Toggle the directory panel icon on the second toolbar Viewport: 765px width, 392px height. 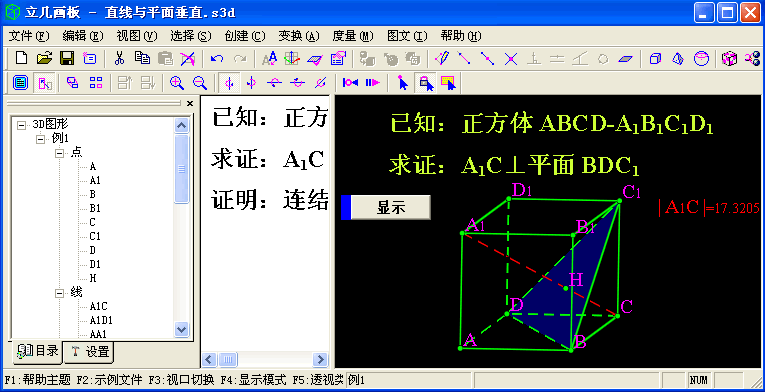(x=20, y=83)
